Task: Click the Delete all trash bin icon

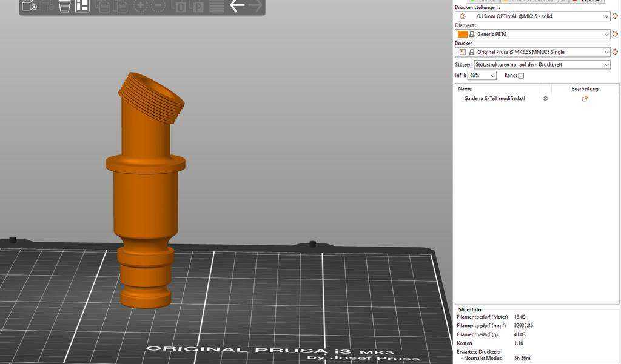Action: (x=64, y=6)
